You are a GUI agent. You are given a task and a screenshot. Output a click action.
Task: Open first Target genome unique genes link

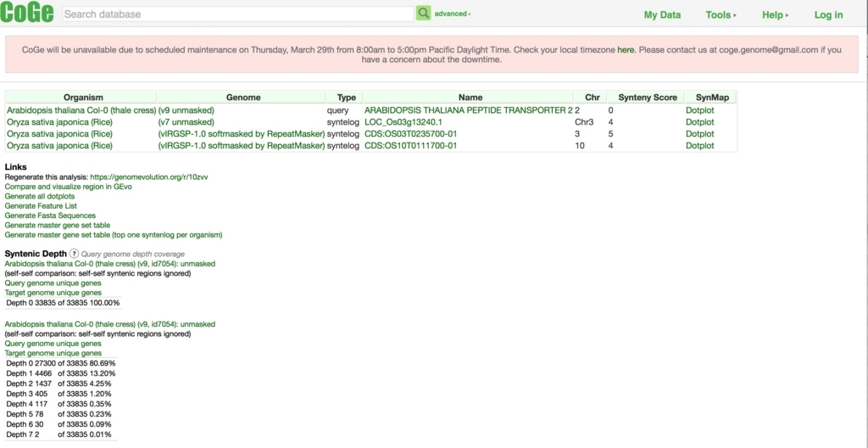click(53, 292)
